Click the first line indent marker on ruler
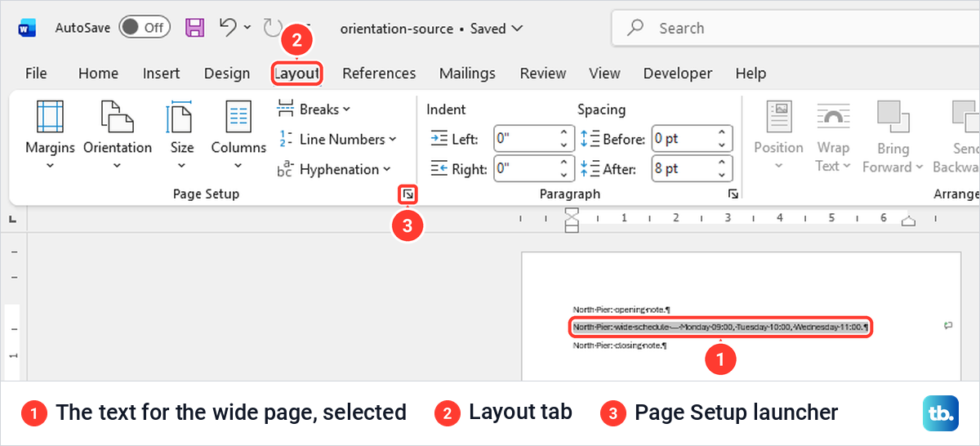This screenshot has height=446, width=980. click(572, 212)
